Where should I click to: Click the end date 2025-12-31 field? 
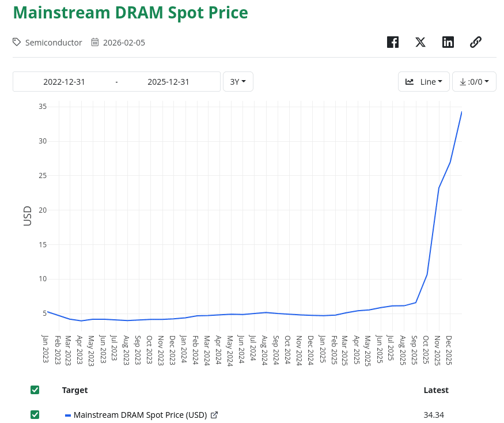tap(168, 82)
